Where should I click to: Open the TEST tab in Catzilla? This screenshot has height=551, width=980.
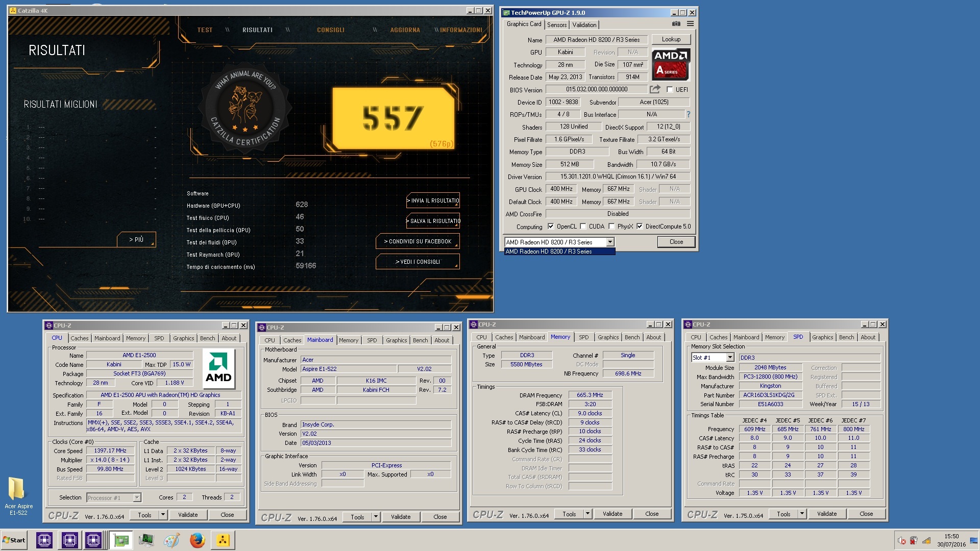coord(205,30)
